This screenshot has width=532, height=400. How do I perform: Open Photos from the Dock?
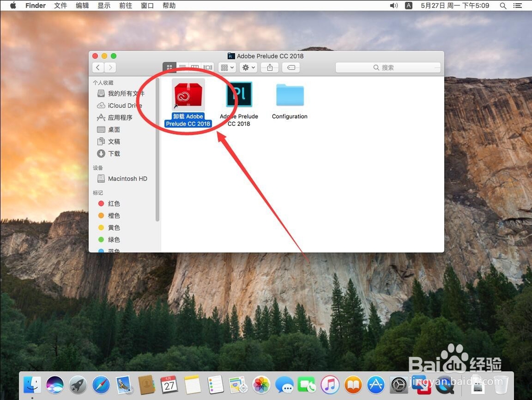[261, 385]
